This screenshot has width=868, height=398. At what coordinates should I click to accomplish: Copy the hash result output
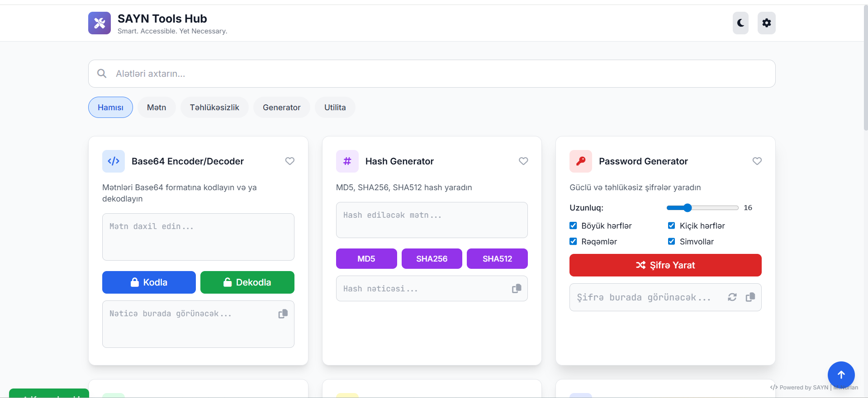516,289
